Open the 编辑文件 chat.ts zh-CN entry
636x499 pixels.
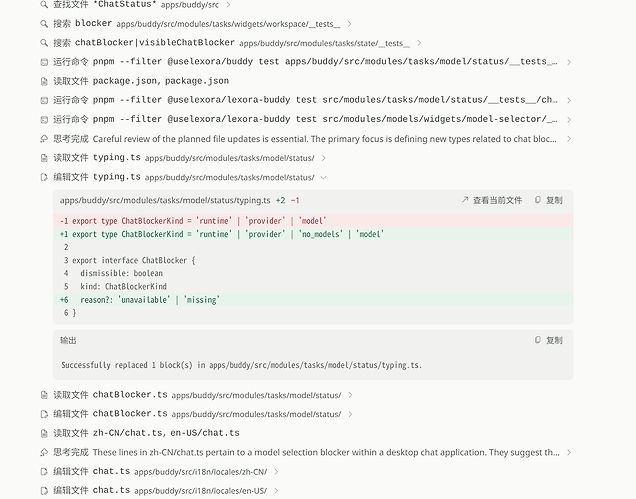click(x=159, y=472)
